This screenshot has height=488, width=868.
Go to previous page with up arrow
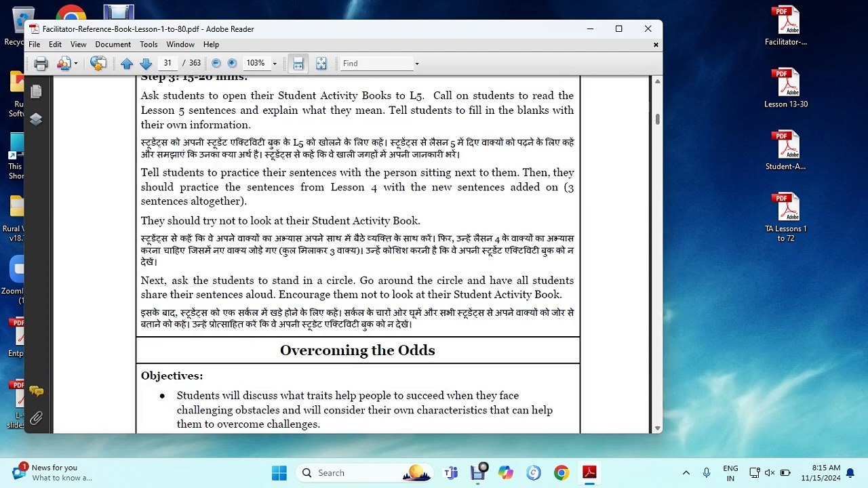click(127, 64)
